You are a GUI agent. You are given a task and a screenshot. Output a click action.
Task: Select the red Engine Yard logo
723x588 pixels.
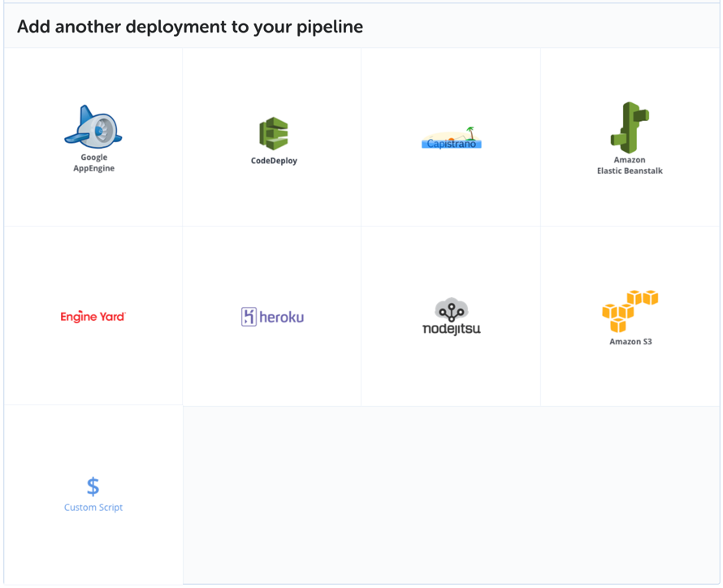click(93, 317)
